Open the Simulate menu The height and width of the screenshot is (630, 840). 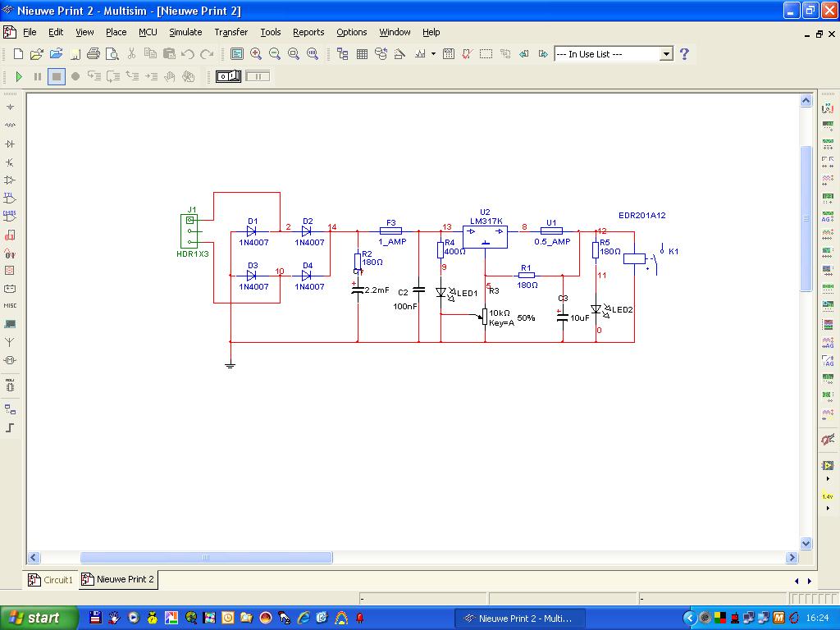[x=185, y=32]
